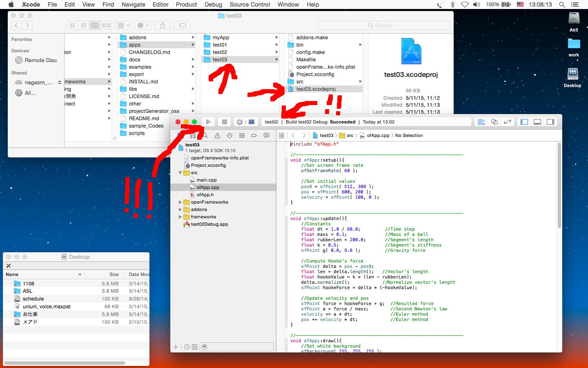Open the Issue navigator warning icon
Image resolution: width=588 pixels, height=368 pixels.
click(x=217, y=135)
